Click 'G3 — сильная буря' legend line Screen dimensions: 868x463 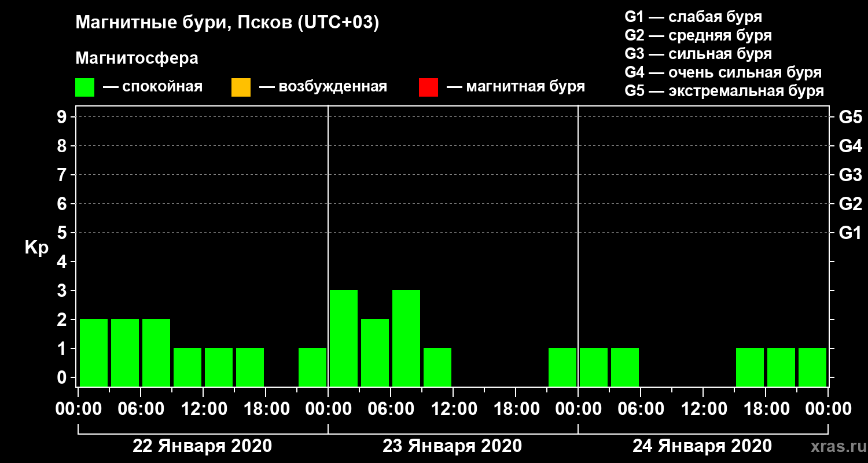coord(698,54)
